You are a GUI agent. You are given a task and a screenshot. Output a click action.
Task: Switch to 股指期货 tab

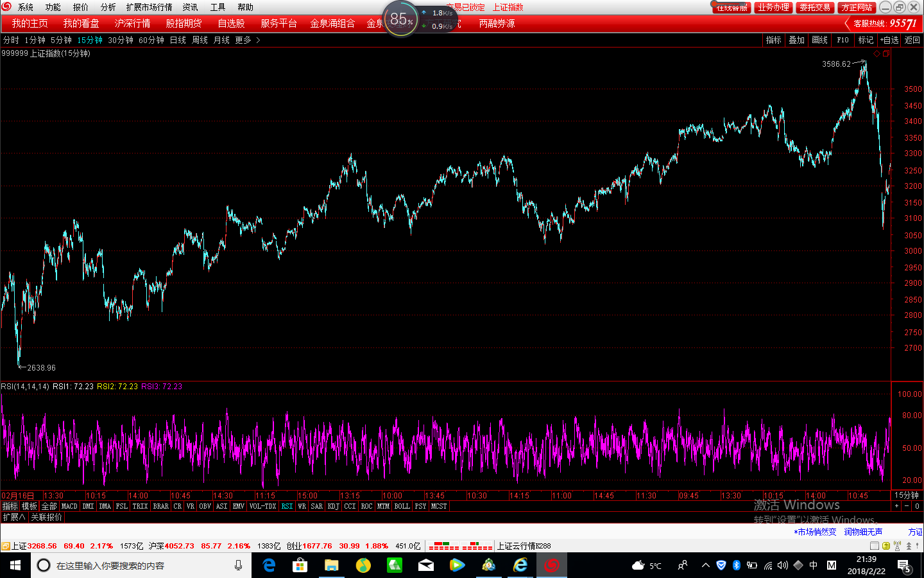(x=184, y=23)
